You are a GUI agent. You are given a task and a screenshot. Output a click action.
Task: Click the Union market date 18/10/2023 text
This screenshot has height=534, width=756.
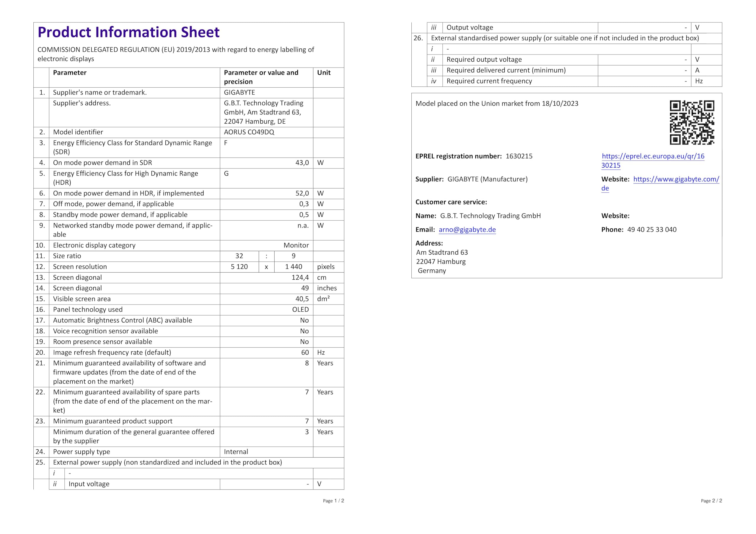pos(560,104)
